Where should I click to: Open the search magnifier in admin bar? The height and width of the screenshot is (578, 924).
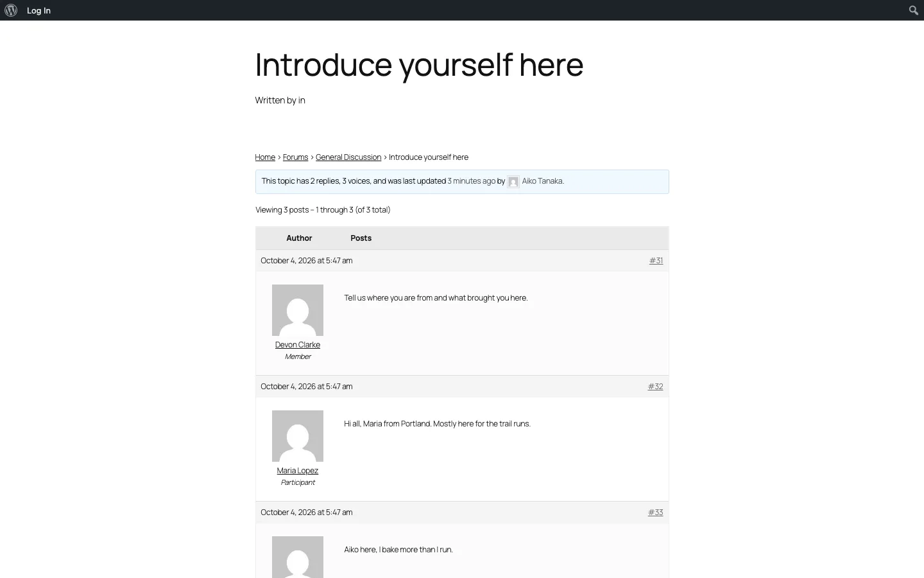[x=914, y=10]
